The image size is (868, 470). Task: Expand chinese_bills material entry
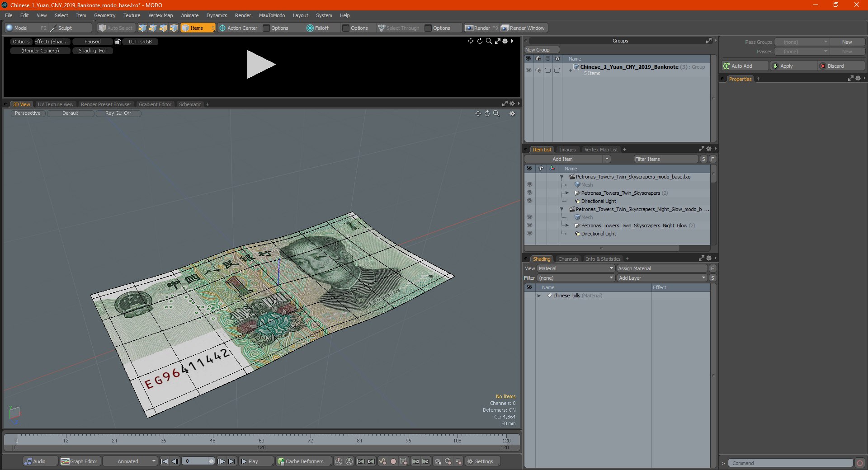click(x=539, y=296)
